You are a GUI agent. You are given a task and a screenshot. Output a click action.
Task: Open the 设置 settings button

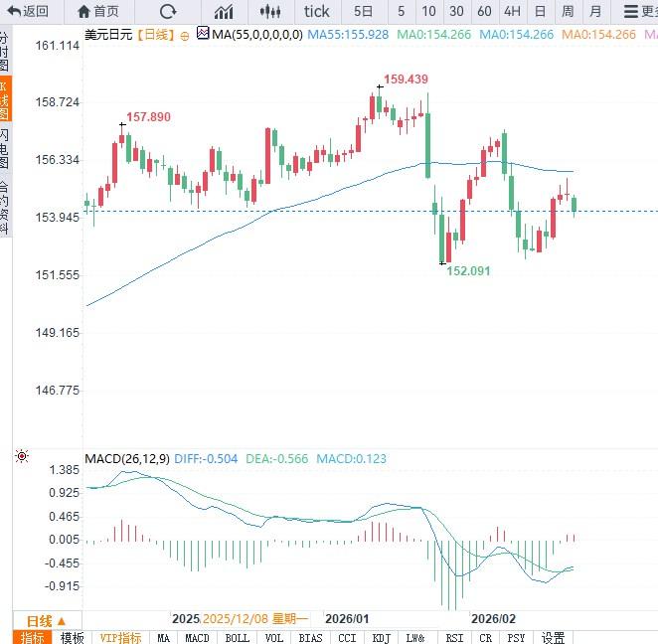coord(553,638)
